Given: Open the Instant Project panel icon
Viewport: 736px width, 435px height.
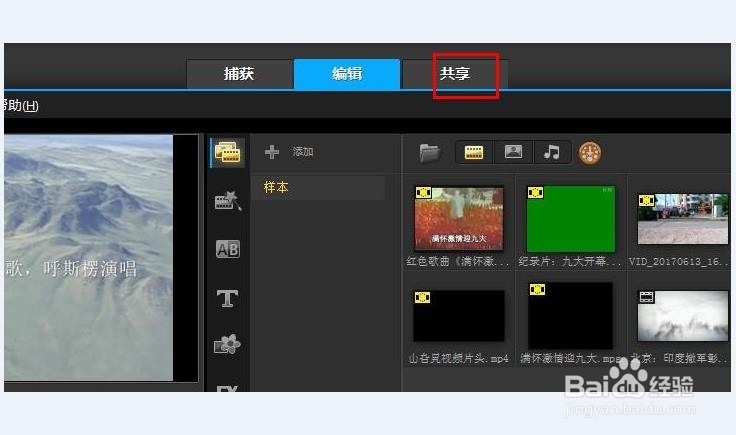Looking at the screenshot, I should (228, 201).
